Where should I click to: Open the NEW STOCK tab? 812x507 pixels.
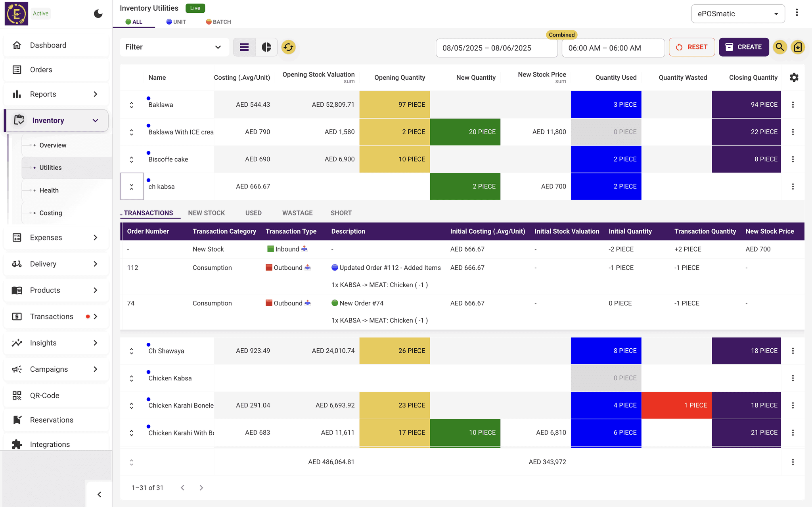tap(206, 213)
